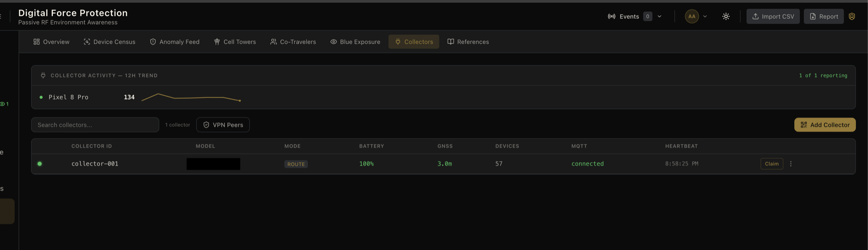Sort by HEARTBEAT column header
Image resolution: width=868 pixels, height=250 pixels.
point(682,146)
